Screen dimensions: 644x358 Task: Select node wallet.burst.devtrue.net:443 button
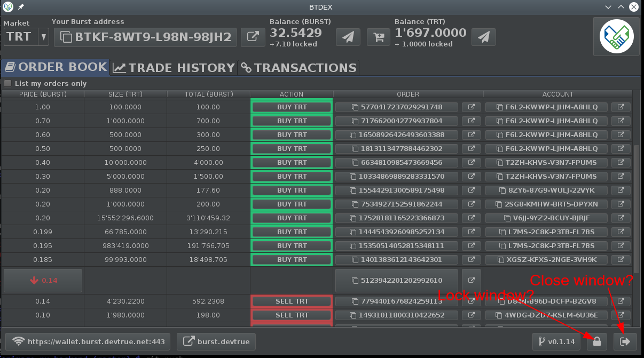point(88,341)
